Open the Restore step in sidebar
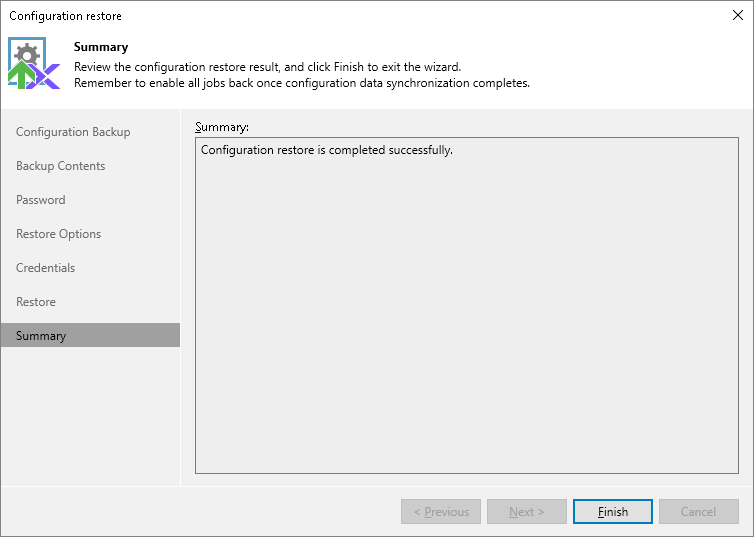The image size is (754, 537). [x=36, y=302]
